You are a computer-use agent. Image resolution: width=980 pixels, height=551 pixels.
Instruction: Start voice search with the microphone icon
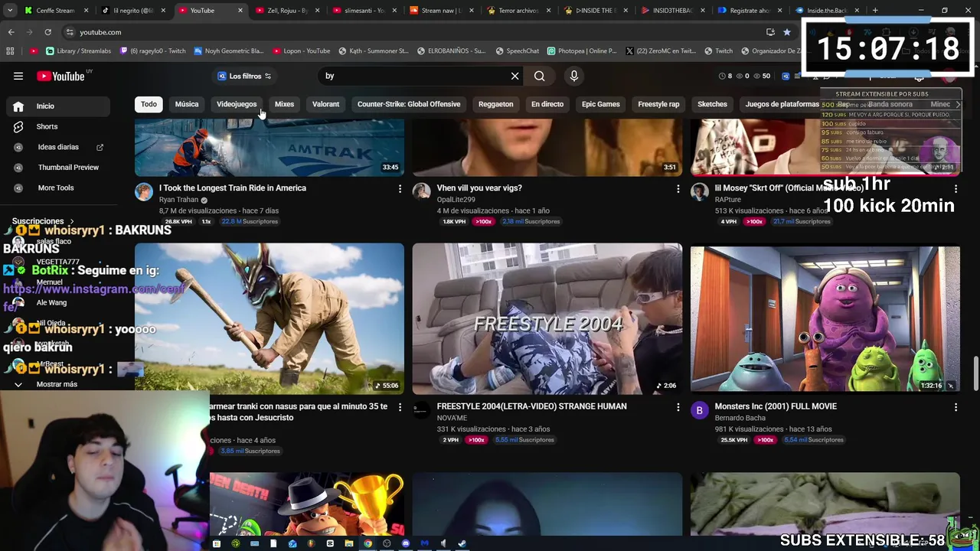574,76
